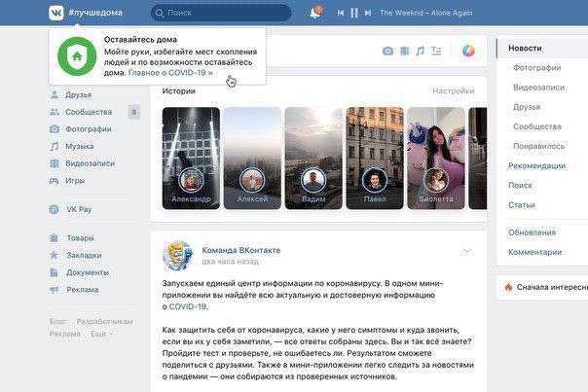View Алексей's story
The width and height of the screenshot is (588, 392).
click(x=252, y=159)
